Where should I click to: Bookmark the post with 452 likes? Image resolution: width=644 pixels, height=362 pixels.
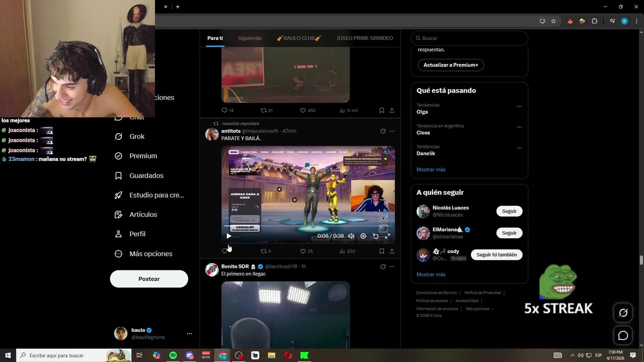click(382, 110)
